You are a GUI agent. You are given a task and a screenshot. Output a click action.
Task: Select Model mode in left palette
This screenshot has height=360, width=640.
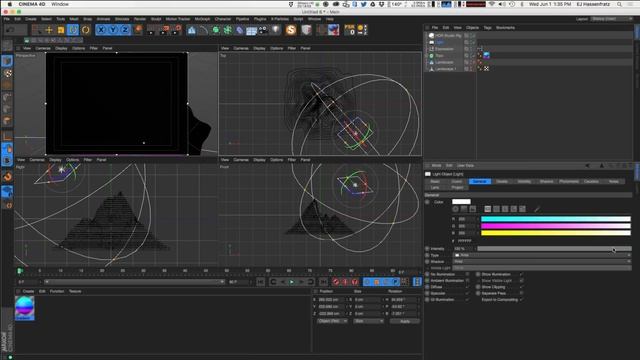click(7, 61)
